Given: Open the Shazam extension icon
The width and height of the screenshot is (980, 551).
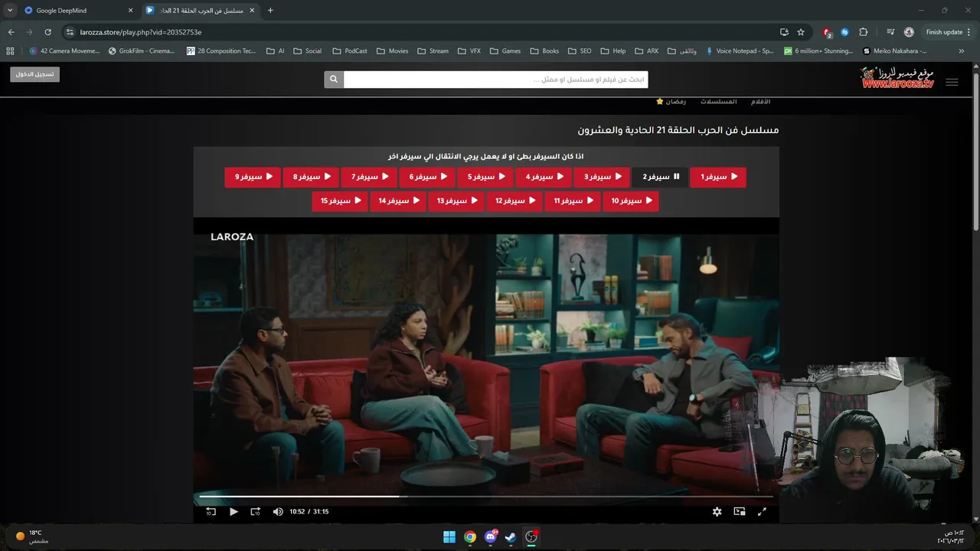Looking at the screenshot, I should (844, 32).
